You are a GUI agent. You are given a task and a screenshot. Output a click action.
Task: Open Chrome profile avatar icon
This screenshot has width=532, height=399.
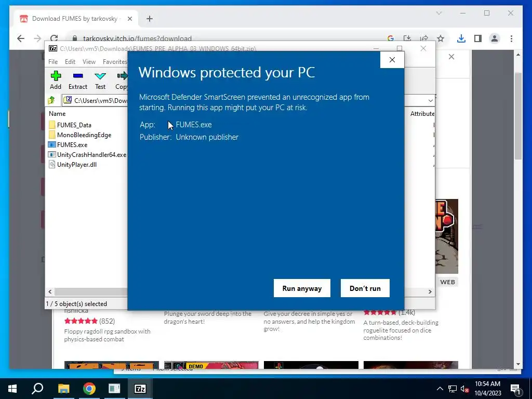[x=495, y=38]
